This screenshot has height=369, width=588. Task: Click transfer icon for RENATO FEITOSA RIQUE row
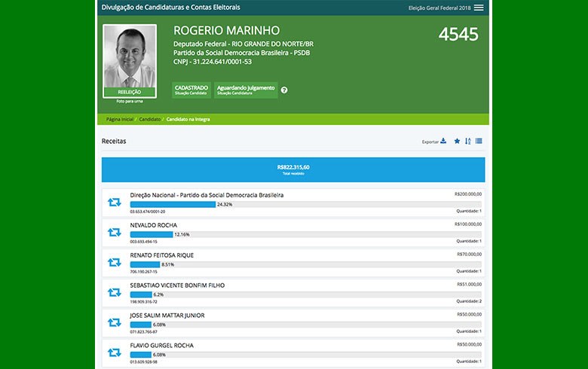click(x=115, y=262)
